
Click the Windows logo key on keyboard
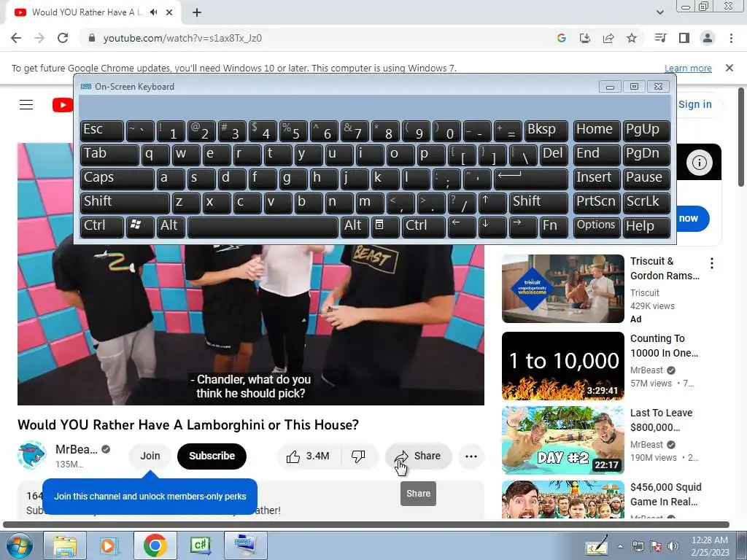tap(139, 227)
